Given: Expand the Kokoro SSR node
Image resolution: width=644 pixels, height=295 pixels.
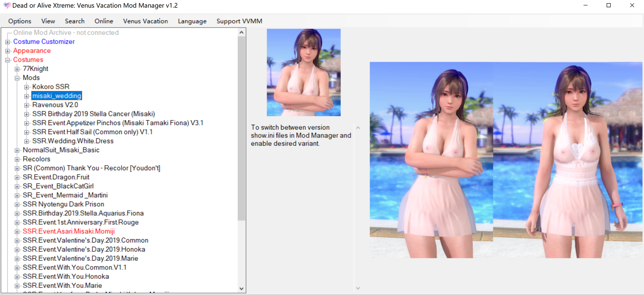Looking at the screenshot, I should pos(26,87).
